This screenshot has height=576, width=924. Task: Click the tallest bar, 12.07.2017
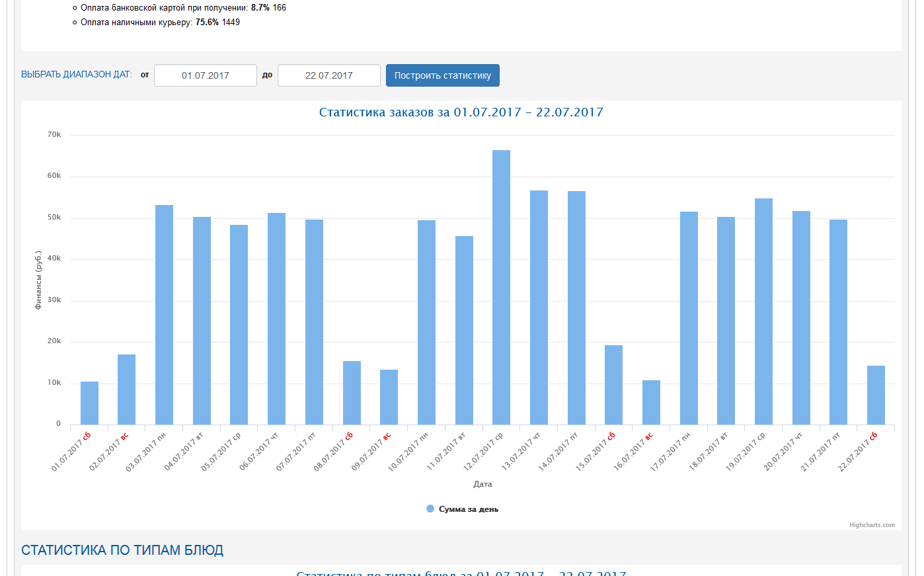pos(502,287)
